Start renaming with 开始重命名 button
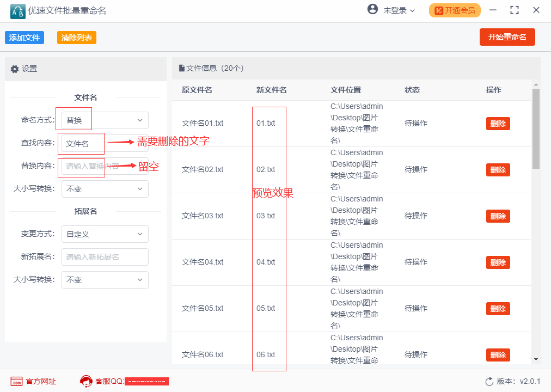The image size is (551, 392). 507,37
